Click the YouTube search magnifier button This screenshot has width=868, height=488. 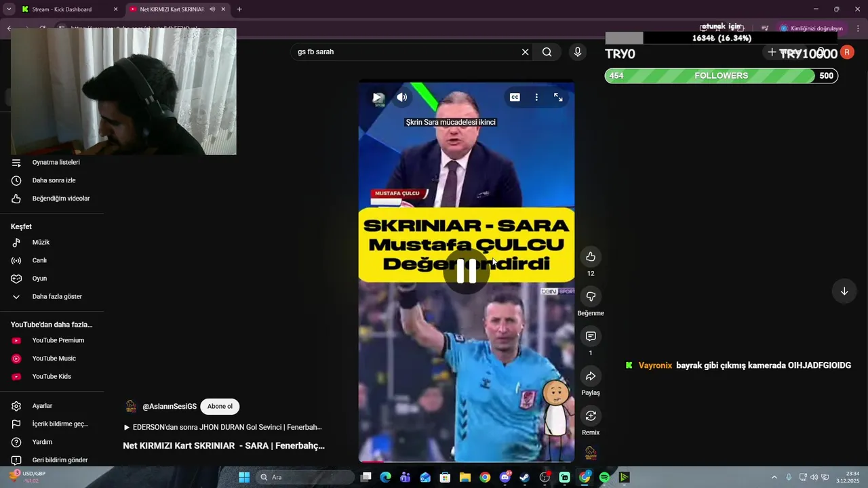pos(547,52)
